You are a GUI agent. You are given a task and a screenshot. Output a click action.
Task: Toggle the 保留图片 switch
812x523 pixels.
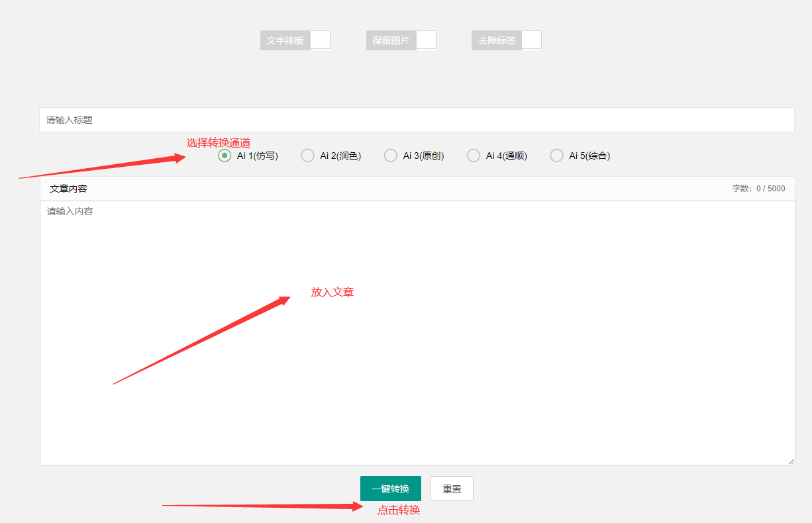pos(401,40)
